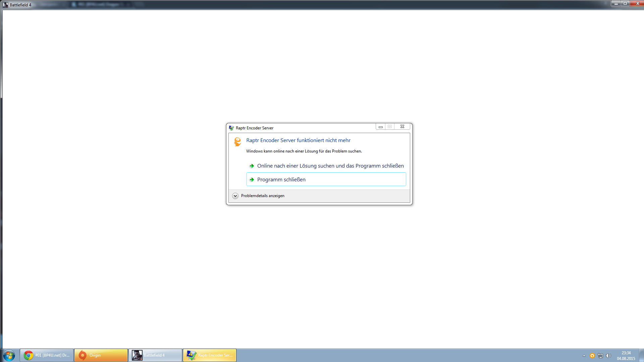Open the volume speaker icon

608,356
